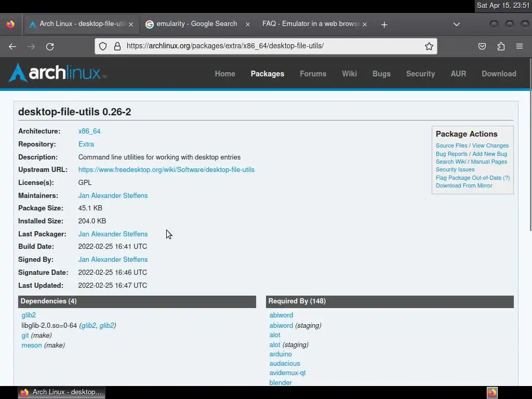Open the tracking protection shield icon
Image resolution: width=532 pixels, height=399 pixels.
click(103, 46)
